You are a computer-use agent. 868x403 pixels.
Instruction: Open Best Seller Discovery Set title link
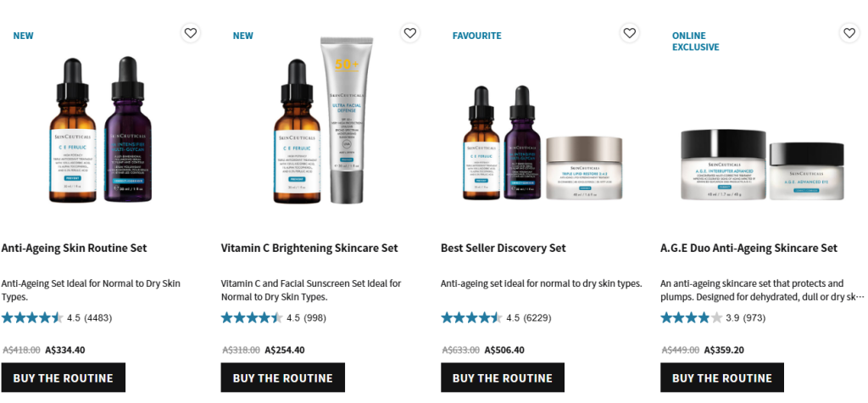click(x=504, y=248)
